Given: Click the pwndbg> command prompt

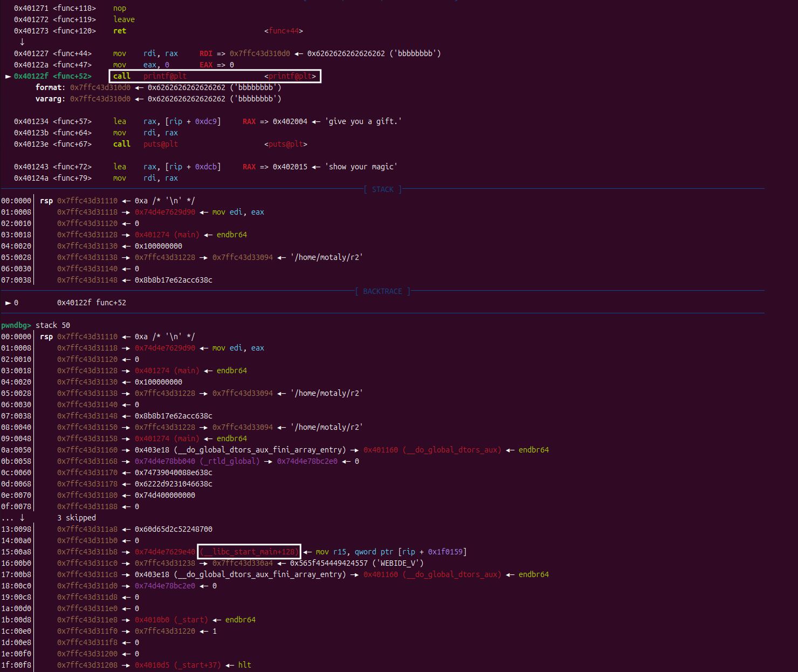Looking at the screenshot, I should pos(16,325).
